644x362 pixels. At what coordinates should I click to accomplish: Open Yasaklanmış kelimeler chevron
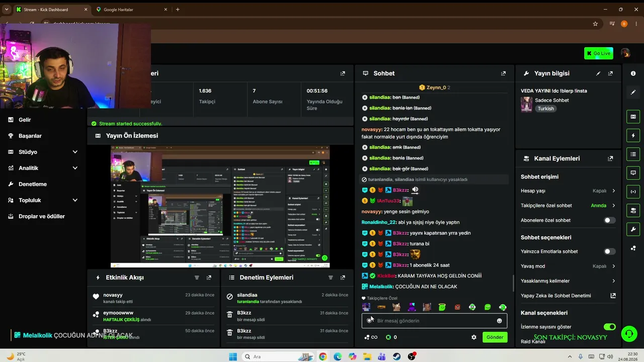point(613,281)
